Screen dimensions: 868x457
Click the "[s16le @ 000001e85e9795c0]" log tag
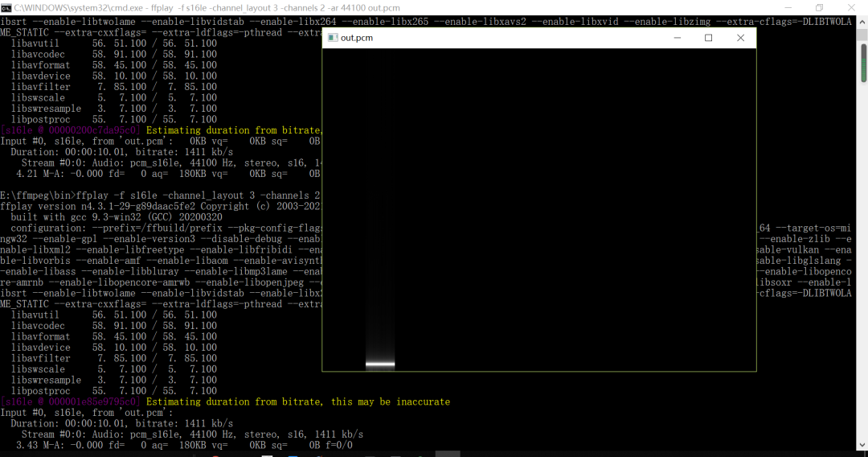click(70, 401)
